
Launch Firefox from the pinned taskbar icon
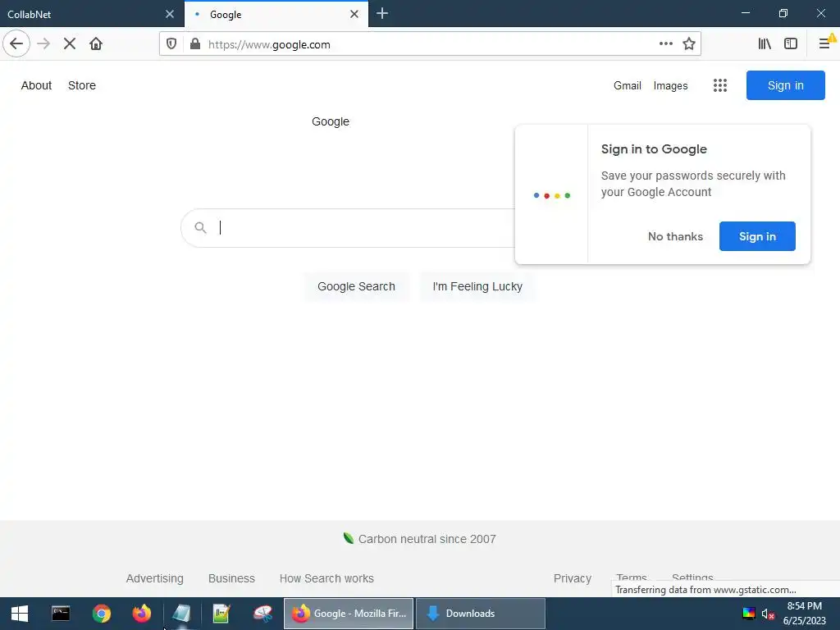[141, 614]
